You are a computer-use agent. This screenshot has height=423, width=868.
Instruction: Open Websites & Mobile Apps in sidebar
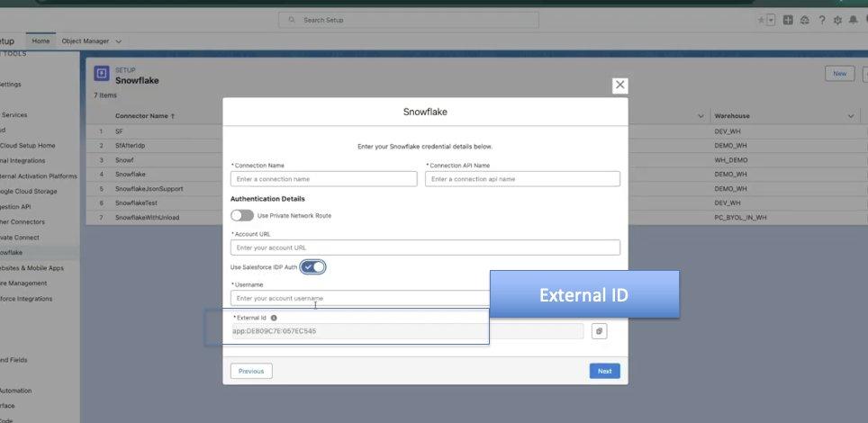point(32,268)
